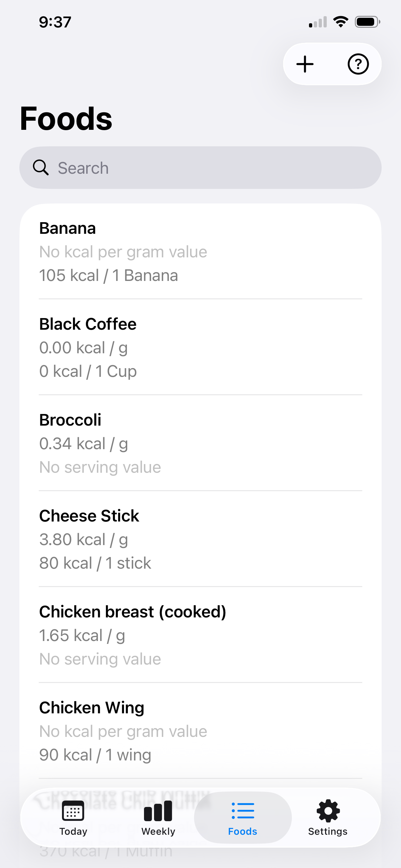Switch to the Settings tab label
Image resolution: width=401 pixels, height=868 pixels.
point(328,831)
